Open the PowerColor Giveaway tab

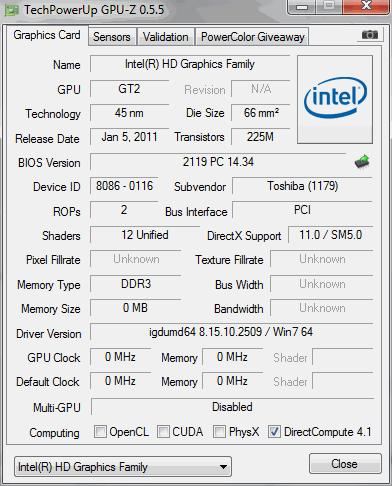click(252, 37)
